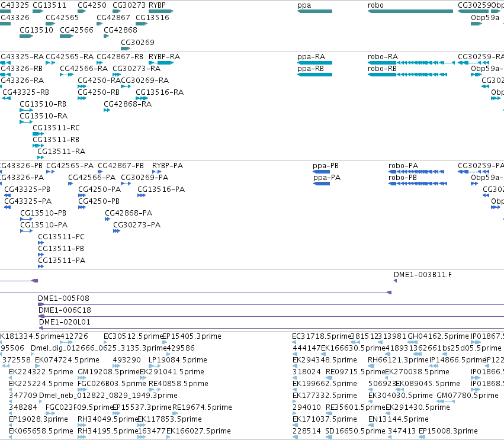Select the robo-PB protein label

click(x=403, y=178)
